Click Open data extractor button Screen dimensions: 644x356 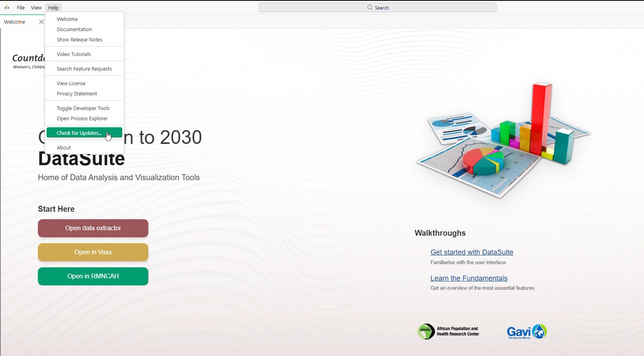click(93, 228)
